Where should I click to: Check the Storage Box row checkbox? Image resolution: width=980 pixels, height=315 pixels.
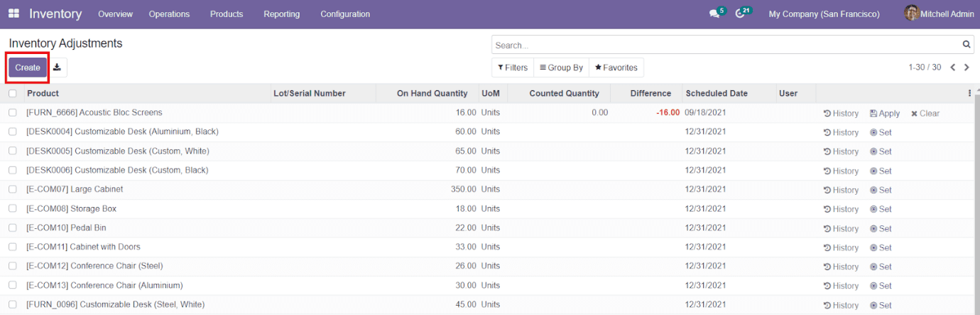tap(13, 209)
